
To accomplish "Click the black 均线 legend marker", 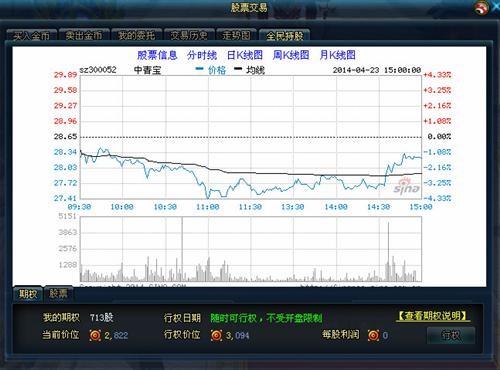I will click(238, 69).
